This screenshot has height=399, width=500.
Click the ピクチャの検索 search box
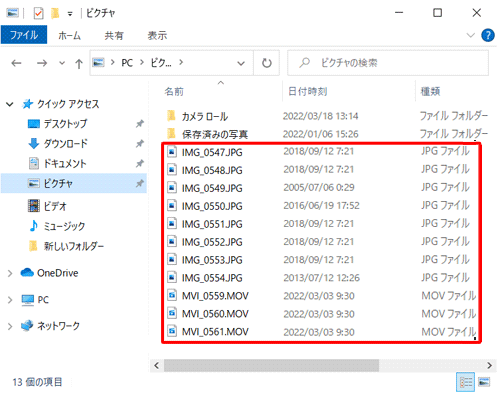[x=388, y=63]
